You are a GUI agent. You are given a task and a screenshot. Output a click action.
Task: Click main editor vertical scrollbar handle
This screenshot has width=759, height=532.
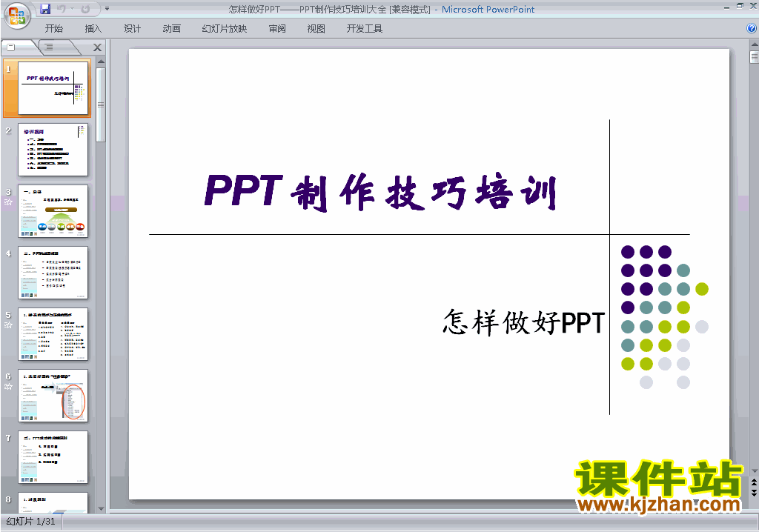click(x=754, y=57)
